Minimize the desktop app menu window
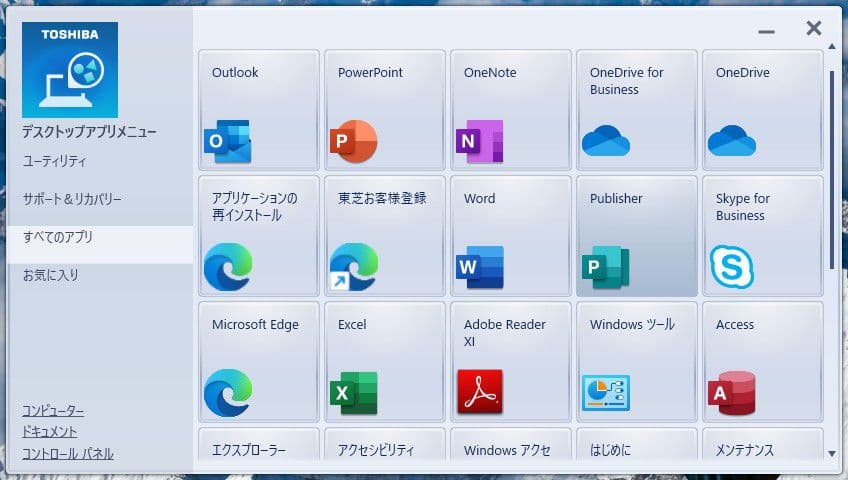The image size is (848, 480). coord(766,32)
